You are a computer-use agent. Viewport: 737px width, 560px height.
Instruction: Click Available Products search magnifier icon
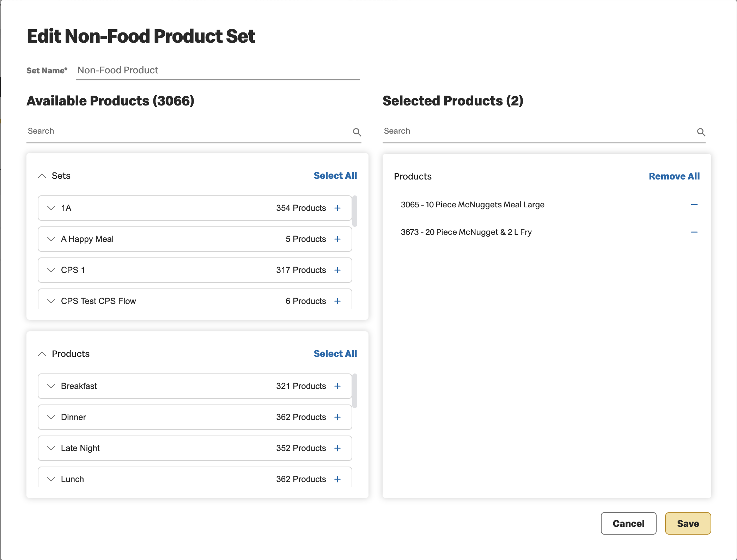coord(357,132)
